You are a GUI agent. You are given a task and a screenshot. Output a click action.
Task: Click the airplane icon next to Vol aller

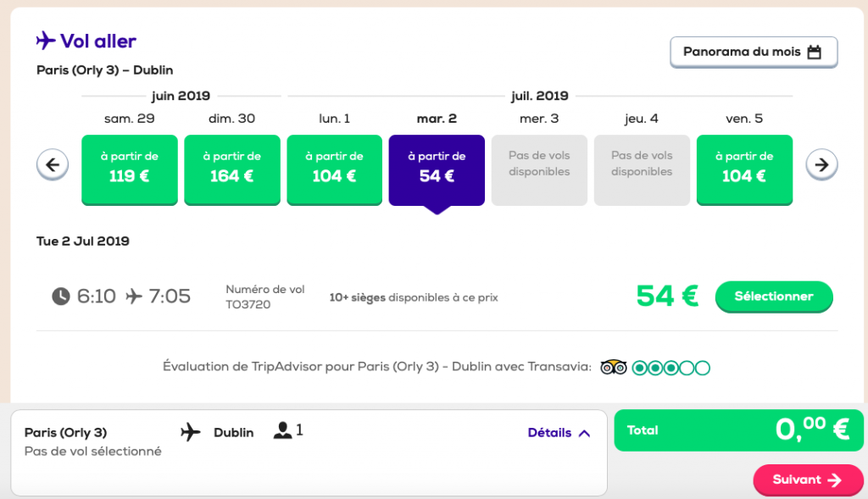[46, 41]
